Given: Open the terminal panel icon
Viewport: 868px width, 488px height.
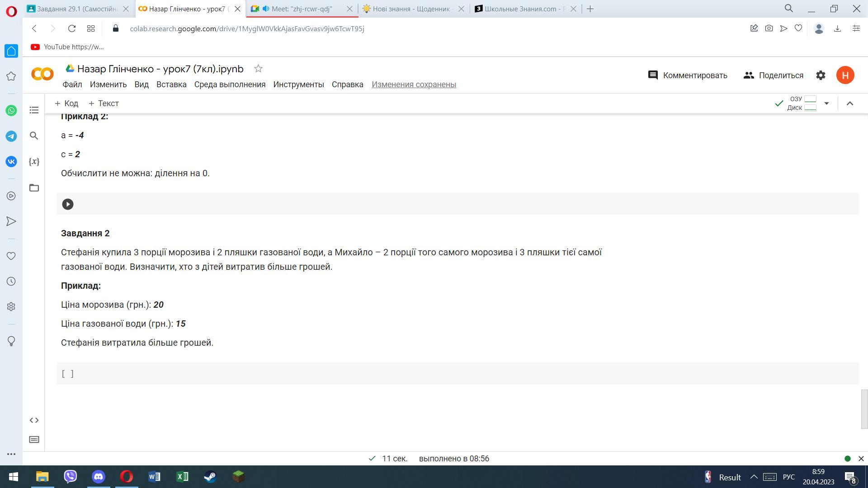Looking at the screenshot, I should coord(34,440).
